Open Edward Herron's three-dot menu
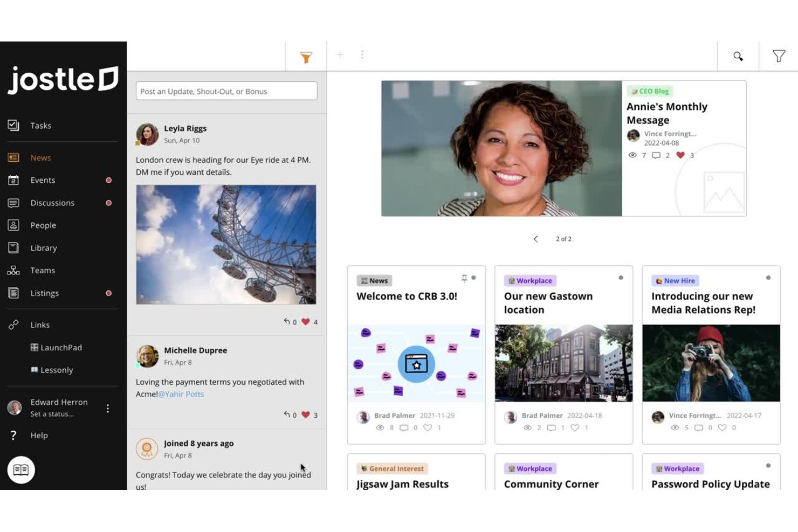Image resolution: width=798 pixels, height=532 pixels. coord(108,409)
